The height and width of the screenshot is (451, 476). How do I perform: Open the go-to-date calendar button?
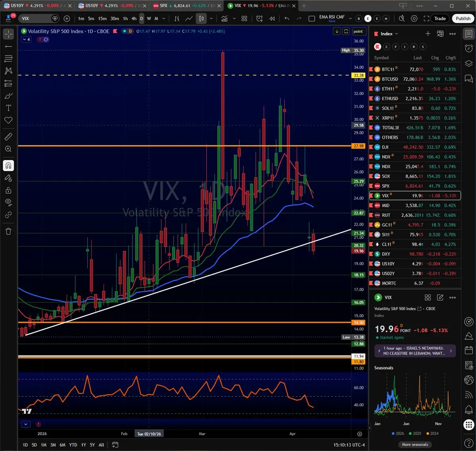tap(115, 445)
